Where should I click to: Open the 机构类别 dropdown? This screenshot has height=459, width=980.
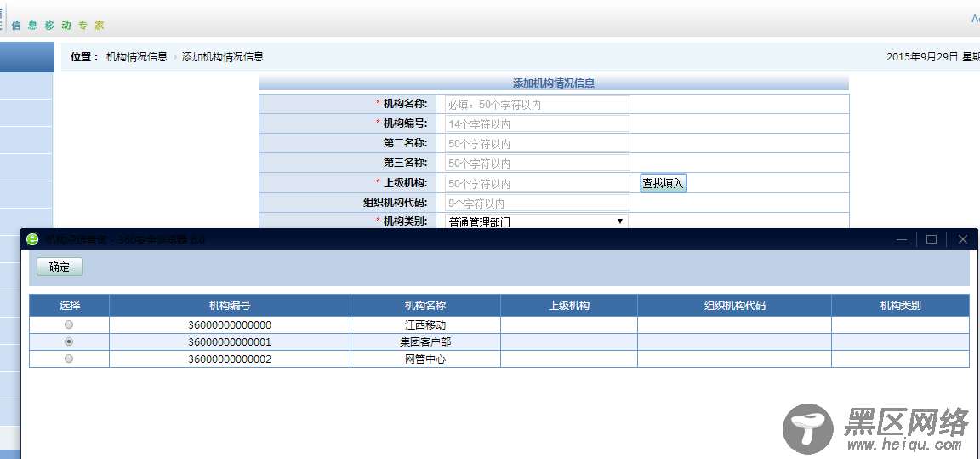tap(536, 221)
